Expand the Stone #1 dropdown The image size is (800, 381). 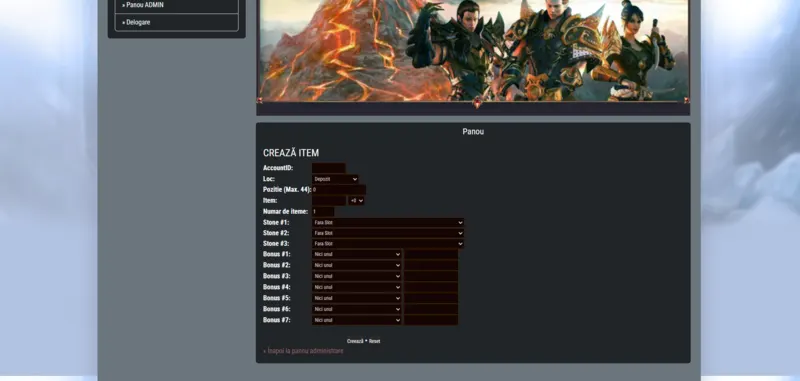[388, 222]
